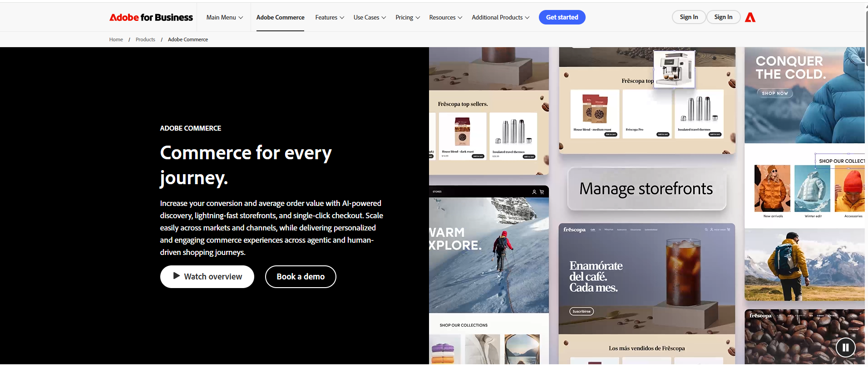Click the Get started button
Viewport: 868px width, 367px height.
pos(562,17)
